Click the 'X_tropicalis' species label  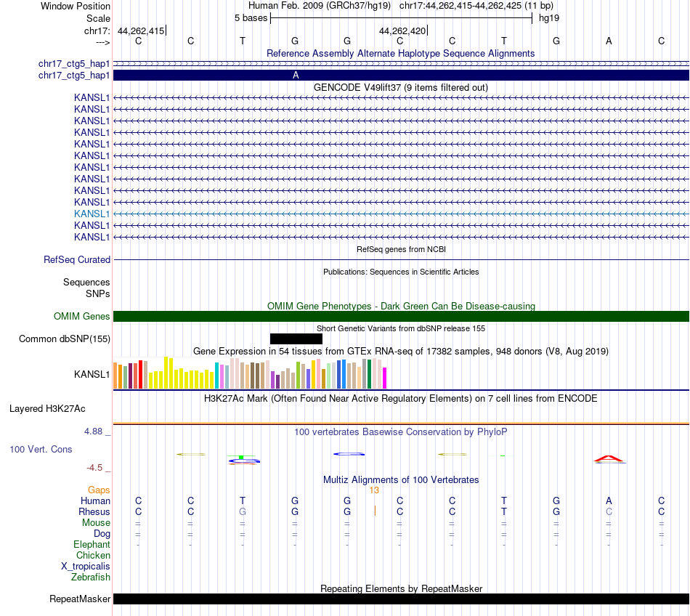coord(86,567)
